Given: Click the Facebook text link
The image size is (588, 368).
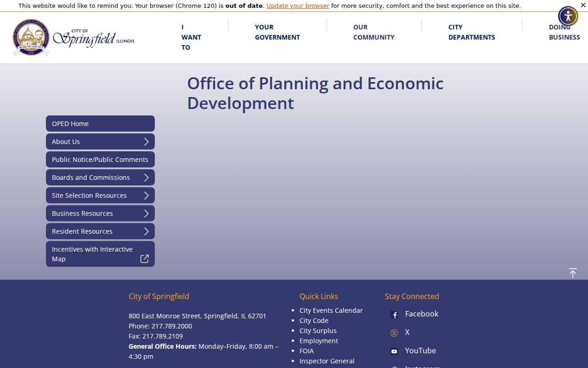Looking at the screenshot, I should (422, 314).
